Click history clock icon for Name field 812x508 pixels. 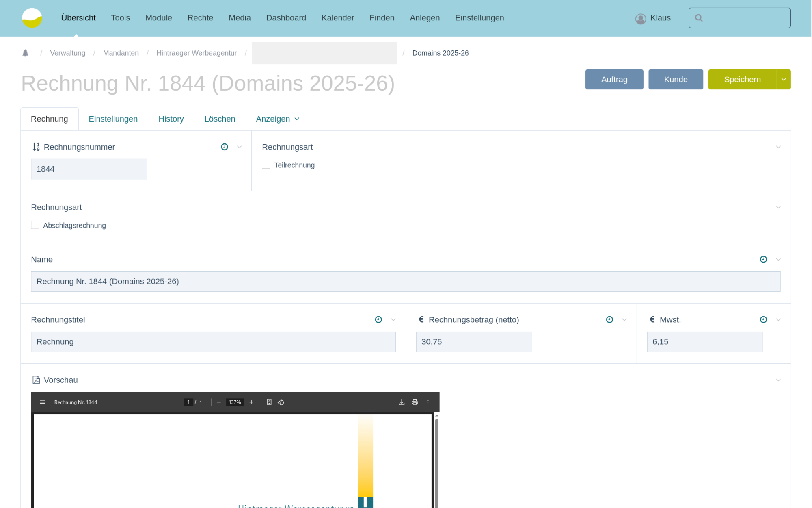pos(763,259)
